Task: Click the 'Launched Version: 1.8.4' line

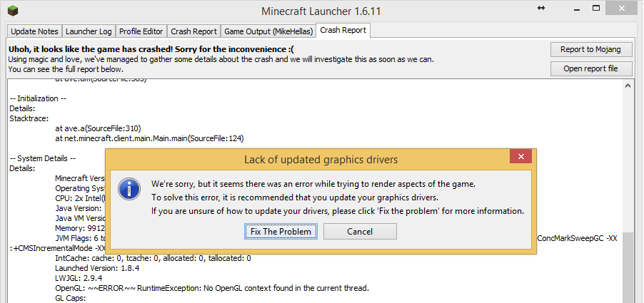Action: point(99,268)
